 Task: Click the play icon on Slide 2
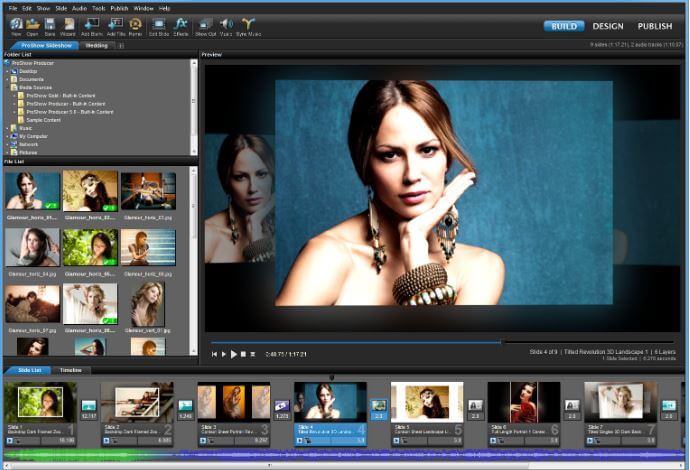tap(106, 441)
